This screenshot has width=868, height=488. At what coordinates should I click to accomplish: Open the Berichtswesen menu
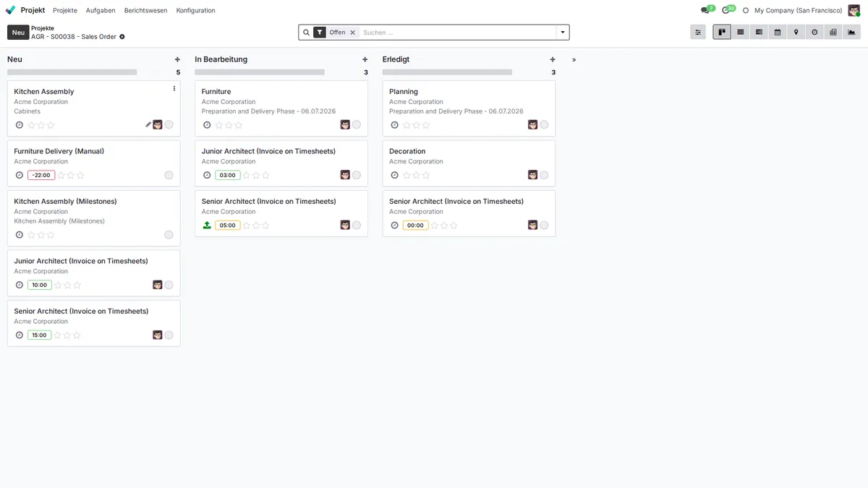146,10
